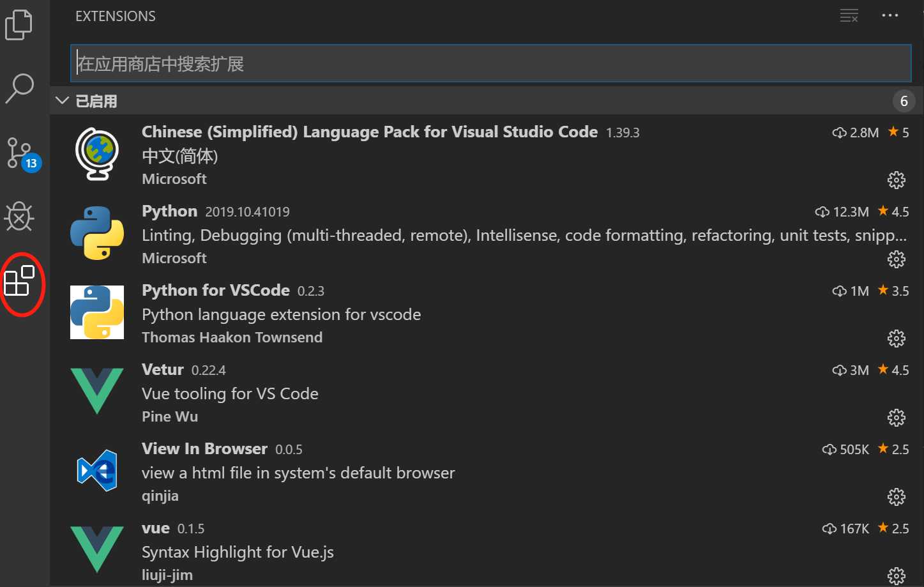
Task: Open the Explorer files view
Action: [x=19, y=24]
